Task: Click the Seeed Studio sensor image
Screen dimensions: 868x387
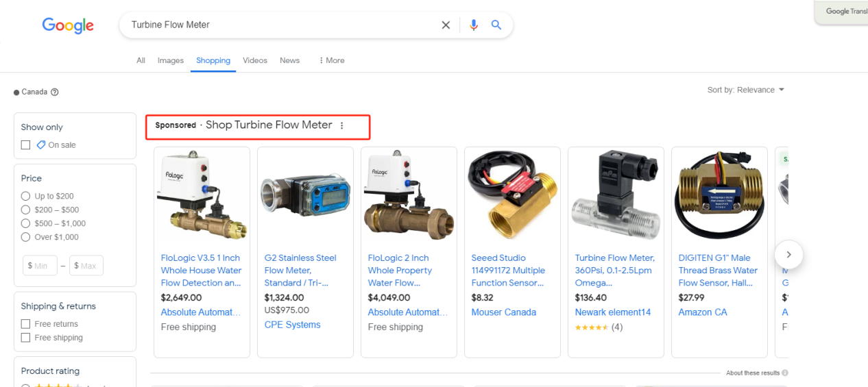Action: pos(512,196)
